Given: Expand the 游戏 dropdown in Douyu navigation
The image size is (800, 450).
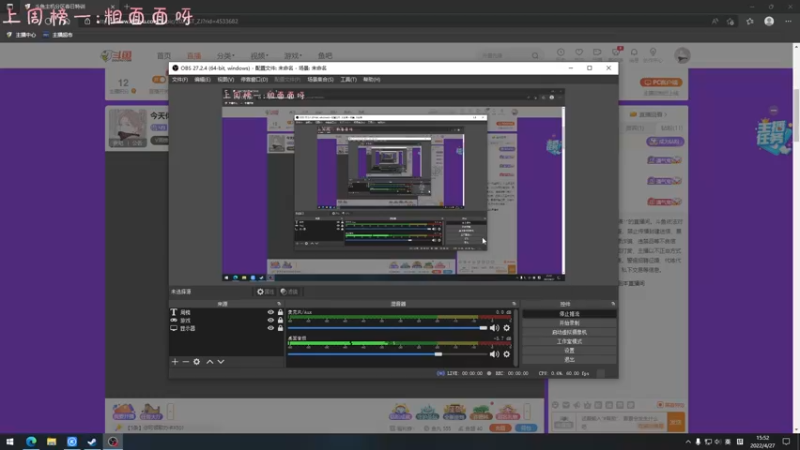Looking at the screenshot, I should pos(293,56).
